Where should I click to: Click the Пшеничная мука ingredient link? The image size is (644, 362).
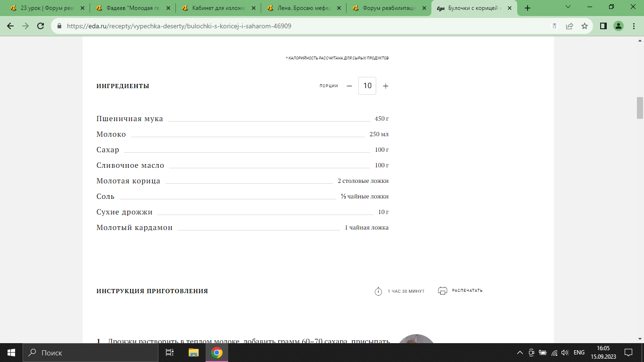[x=130, y=119]
